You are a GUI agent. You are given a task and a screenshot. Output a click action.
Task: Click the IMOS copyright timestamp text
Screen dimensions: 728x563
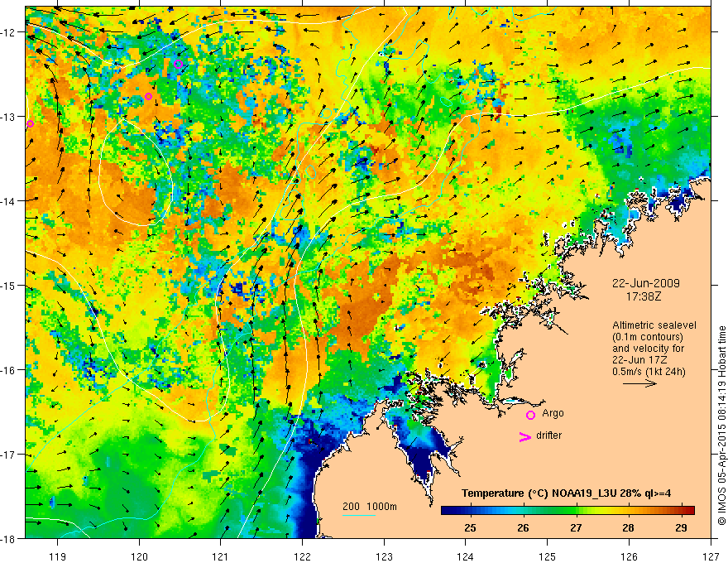(722, 426)
